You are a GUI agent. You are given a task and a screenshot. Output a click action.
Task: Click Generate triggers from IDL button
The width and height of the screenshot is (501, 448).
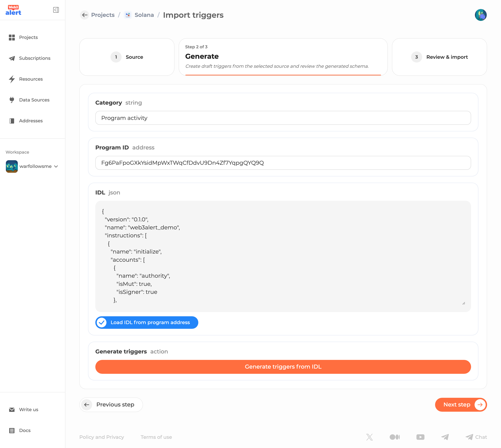point(283,367)
